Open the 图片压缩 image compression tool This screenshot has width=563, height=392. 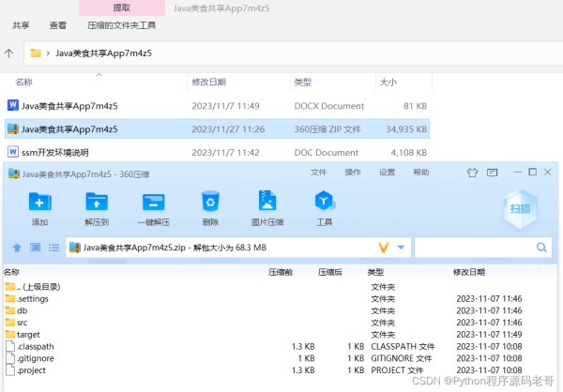tap(267, 201)
